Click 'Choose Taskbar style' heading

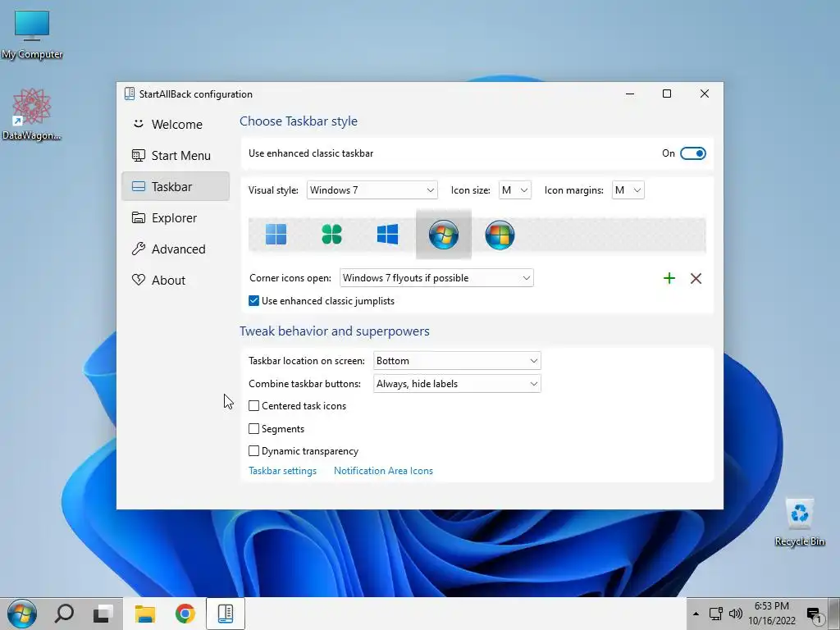click(299, 121)
